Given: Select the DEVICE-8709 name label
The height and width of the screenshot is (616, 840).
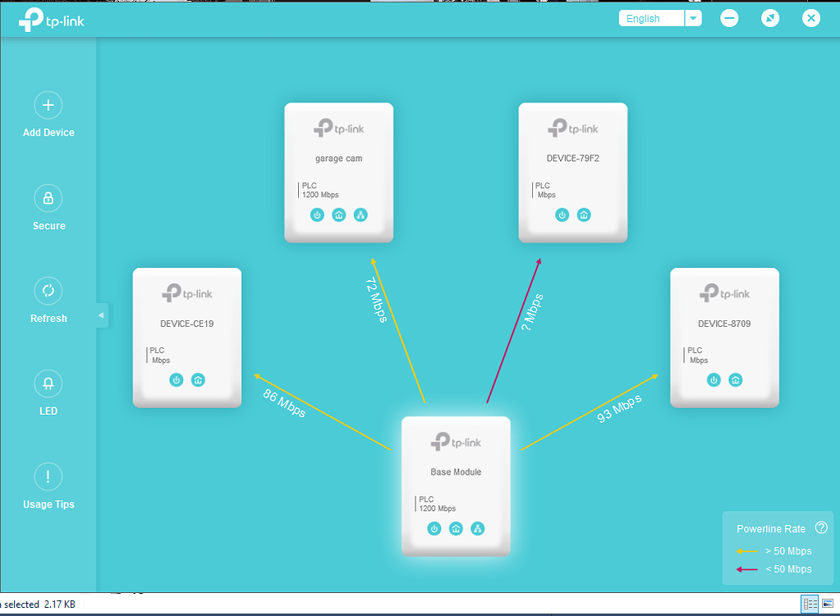Looking at the screenshot, I should click(x=724, y=324).
